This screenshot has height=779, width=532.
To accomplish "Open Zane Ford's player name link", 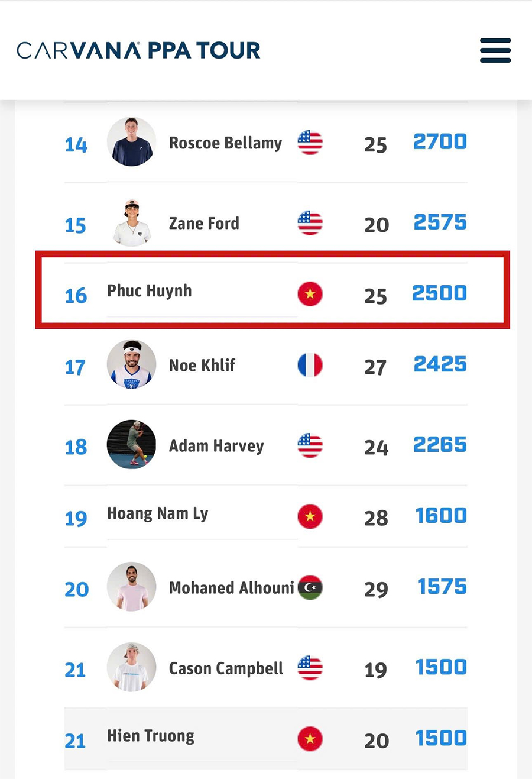I will 204,224.
